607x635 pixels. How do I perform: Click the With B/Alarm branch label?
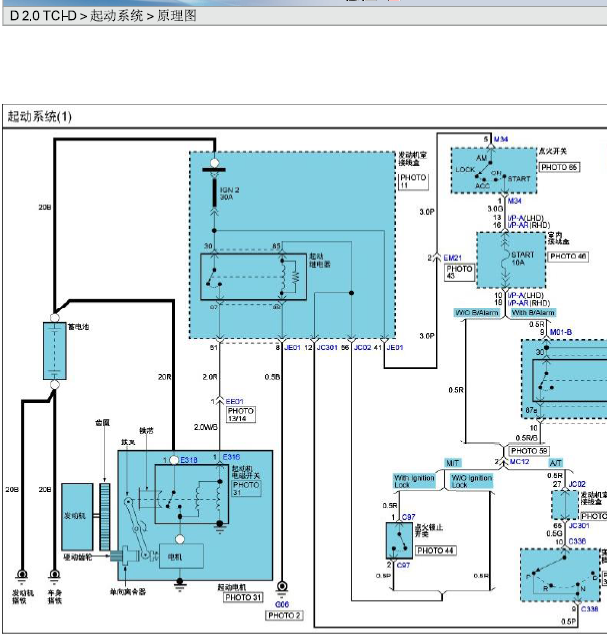point(533,313)
